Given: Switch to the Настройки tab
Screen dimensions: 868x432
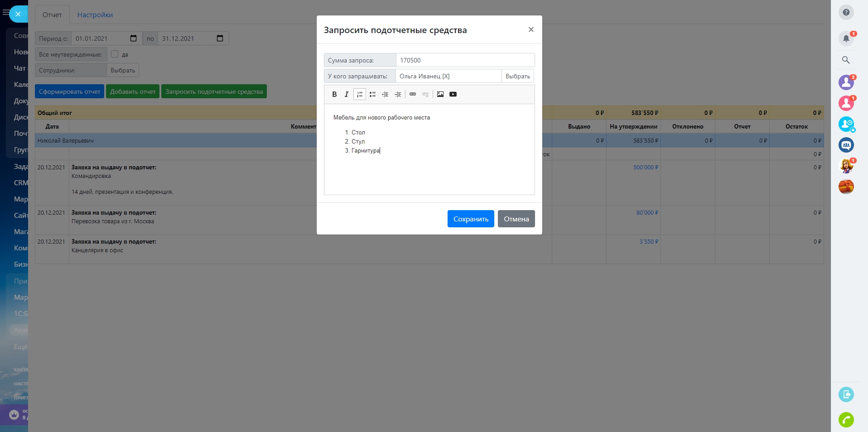Looking at the screenshot, I should coord(95,14).
